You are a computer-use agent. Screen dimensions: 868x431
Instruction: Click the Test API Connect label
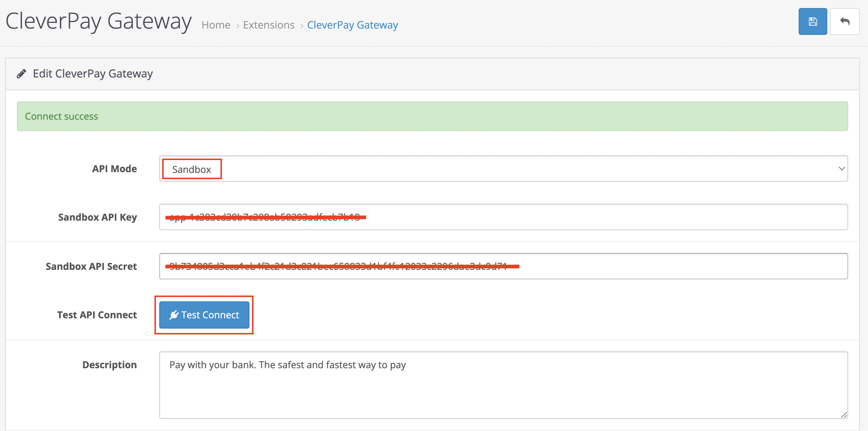[x=97, y=315]
